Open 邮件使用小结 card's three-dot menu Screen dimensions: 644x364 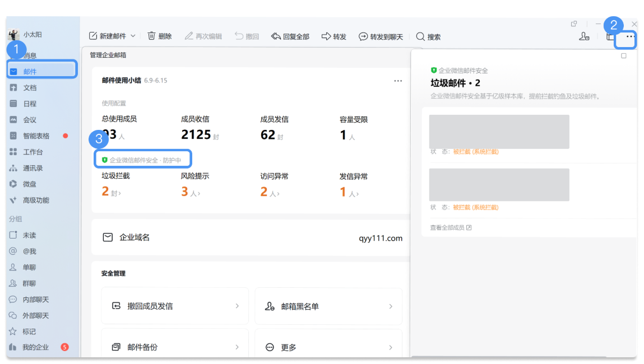pos(398,81)
